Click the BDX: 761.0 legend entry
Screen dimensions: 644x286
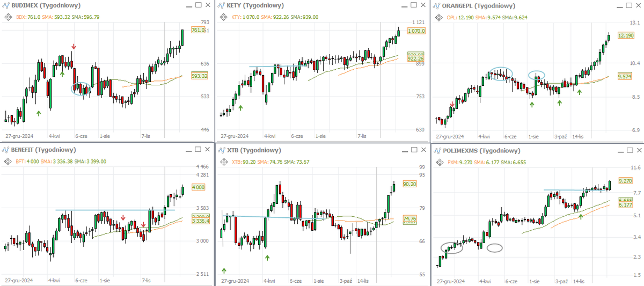point(28,17)
